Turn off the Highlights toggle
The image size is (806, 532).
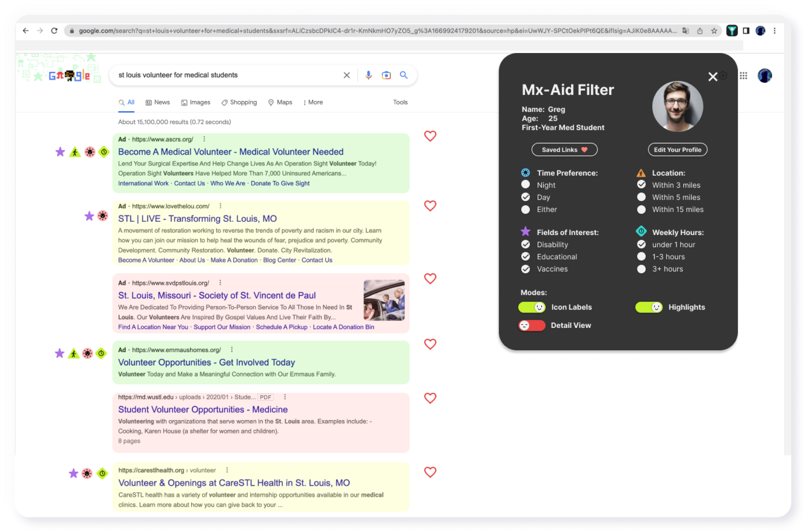(x=649, y=307)
